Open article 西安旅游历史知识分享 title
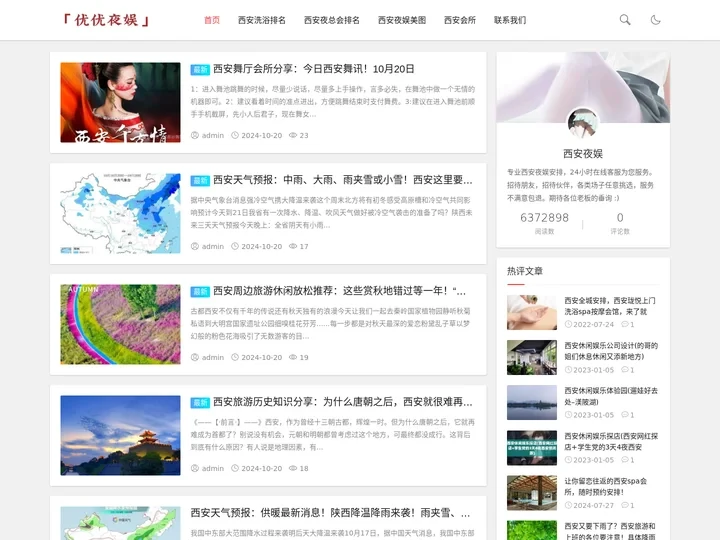Screen dimensions: 720x540 coord(343,402)
